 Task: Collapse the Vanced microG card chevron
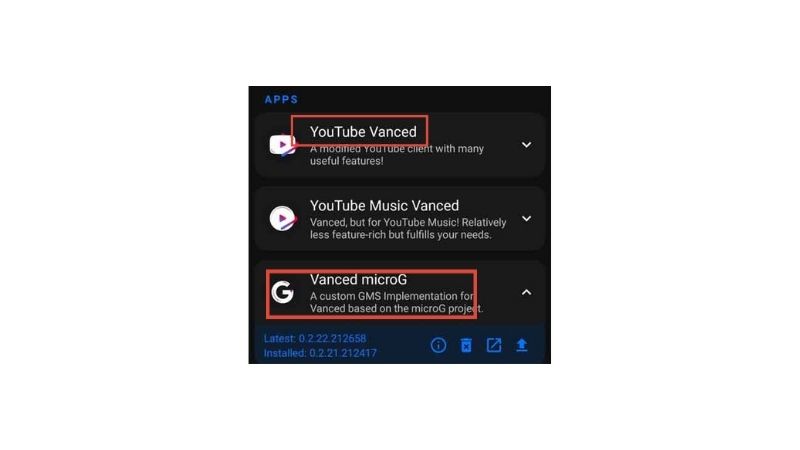pos(527,292)
